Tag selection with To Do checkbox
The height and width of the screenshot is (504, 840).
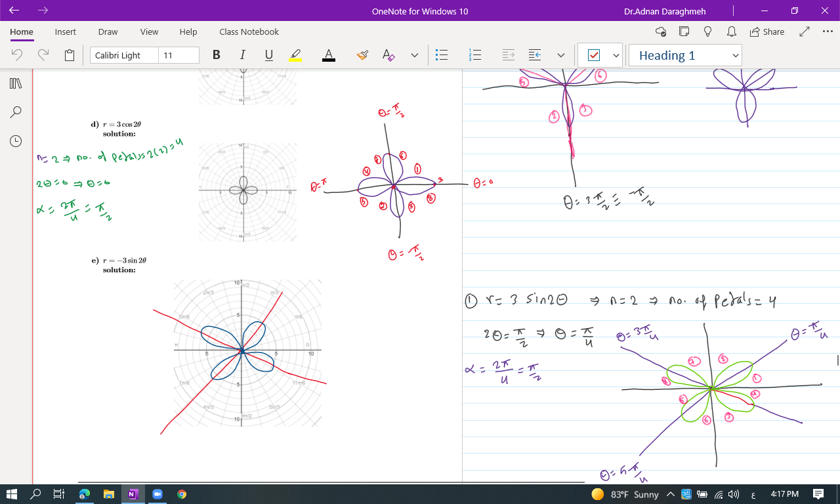593,55
